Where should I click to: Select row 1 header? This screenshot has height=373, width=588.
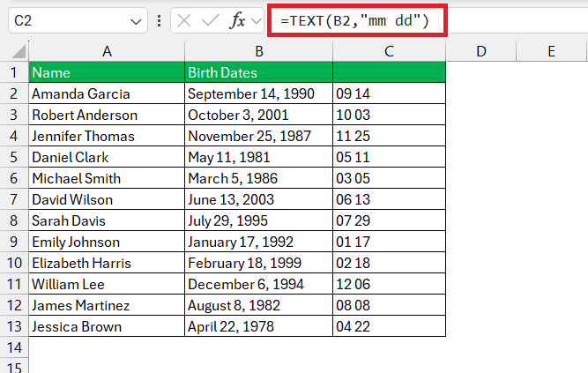[14, 72]
